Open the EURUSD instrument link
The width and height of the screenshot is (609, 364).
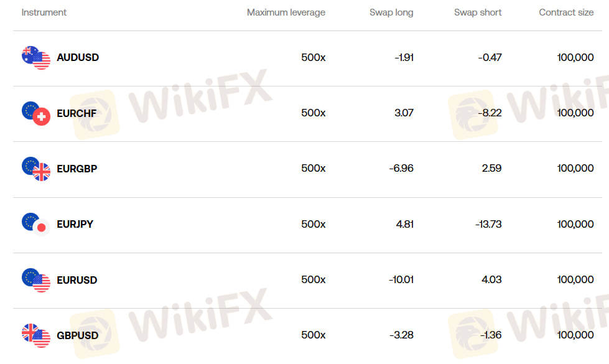point(77,280)
